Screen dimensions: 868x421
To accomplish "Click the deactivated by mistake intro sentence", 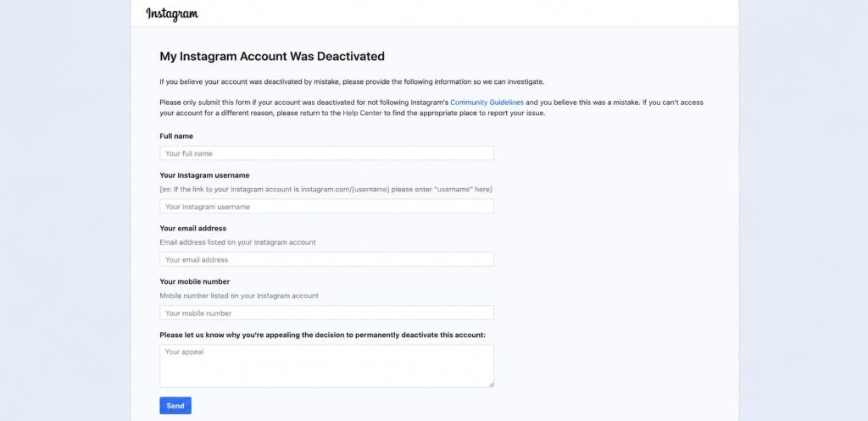I will click(352, 82).
